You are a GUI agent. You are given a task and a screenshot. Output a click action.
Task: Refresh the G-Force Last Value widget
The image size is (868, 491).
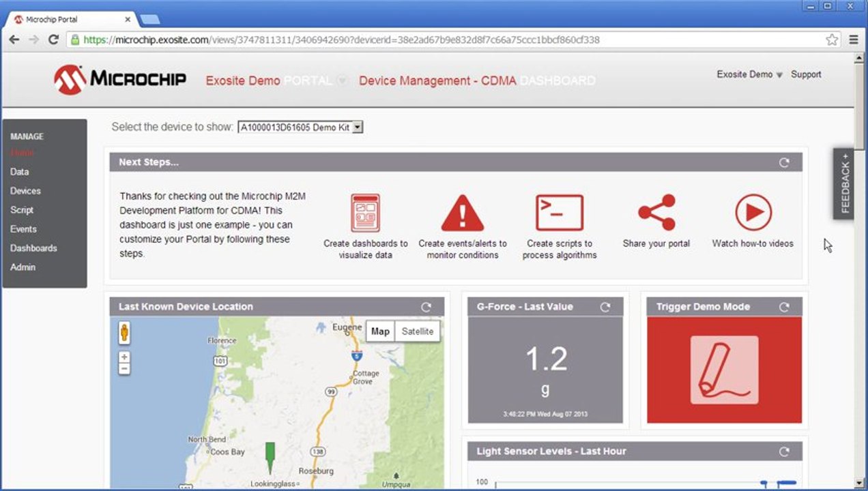pyautogui.click(x=605, y=307)
